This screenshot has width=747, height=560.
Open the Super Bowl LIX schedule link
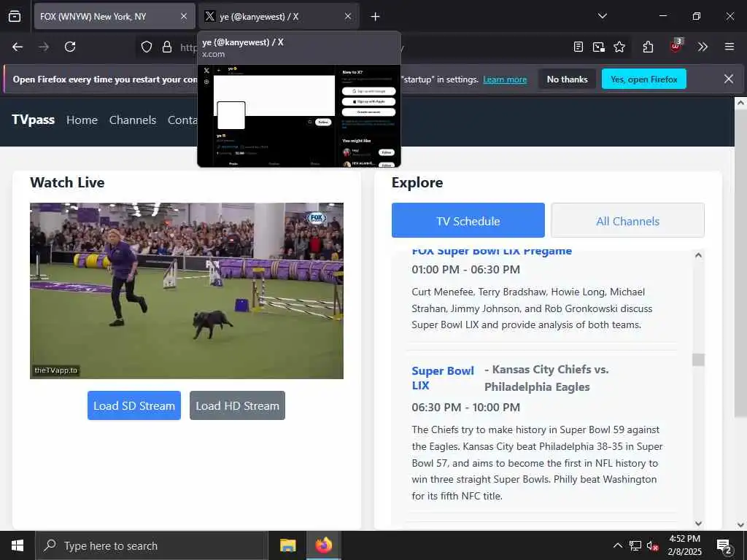(x=443, y=378)
